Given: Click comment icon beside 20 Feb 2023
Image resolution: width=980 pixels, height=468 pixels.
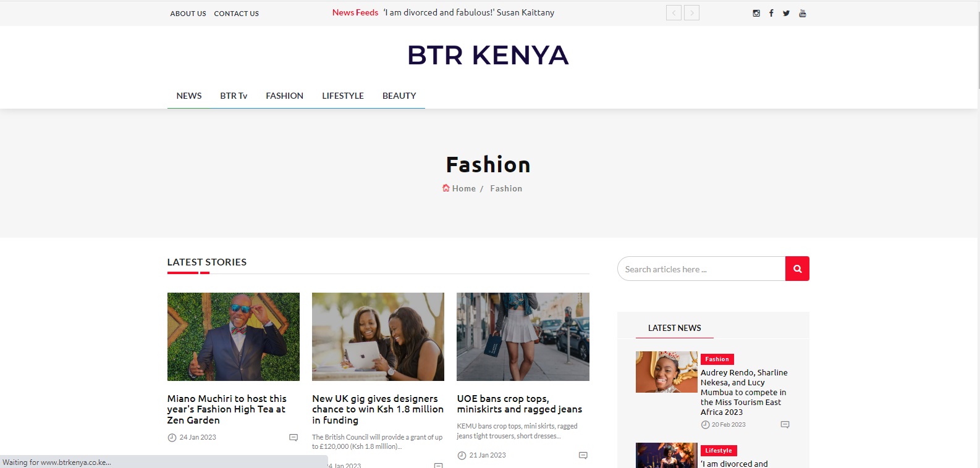Looking at the screenshot, I should click(x=785, y=425).
